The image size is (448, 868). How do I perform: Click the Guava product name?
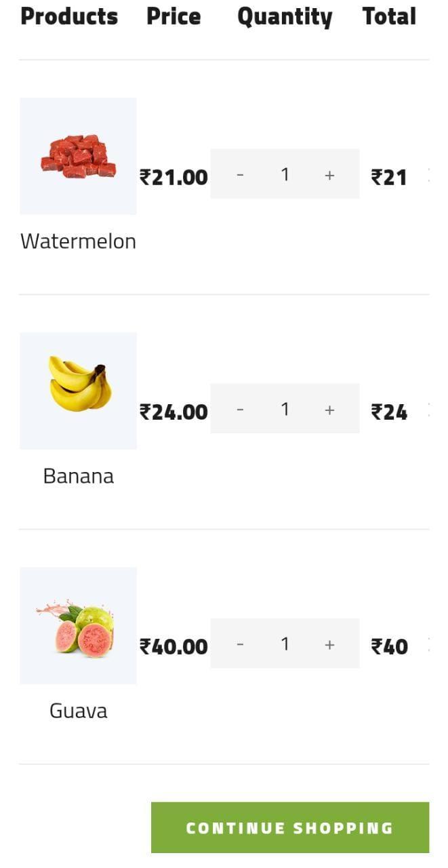[x=78, y=711]
